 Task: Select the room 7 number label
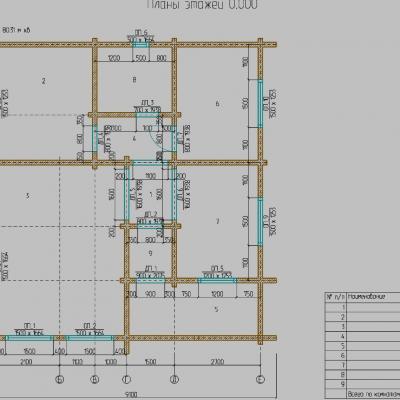pyautogui.click(x=218, y=221)
